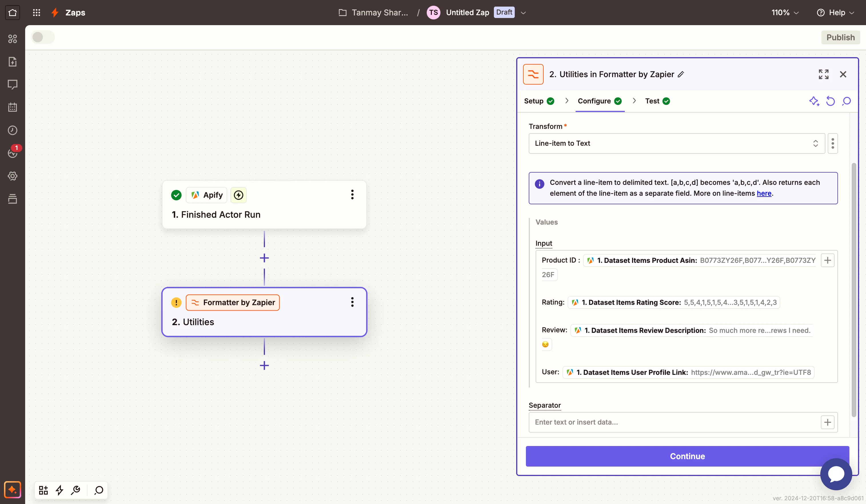Open the line-items 'here' link
This screenshot has height=504, width=866.
[x=764, y=193]
